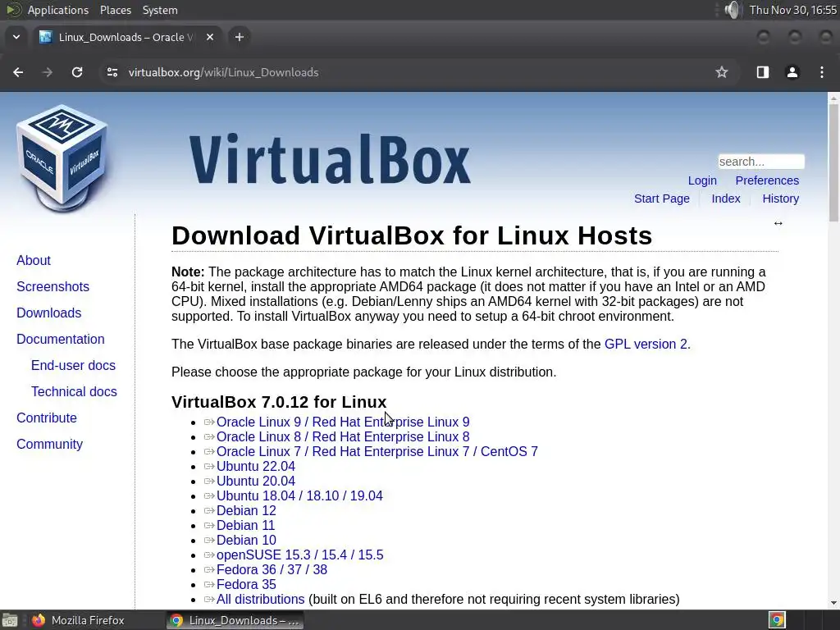Open the browser side panel icon

click(x=763, y=72)
